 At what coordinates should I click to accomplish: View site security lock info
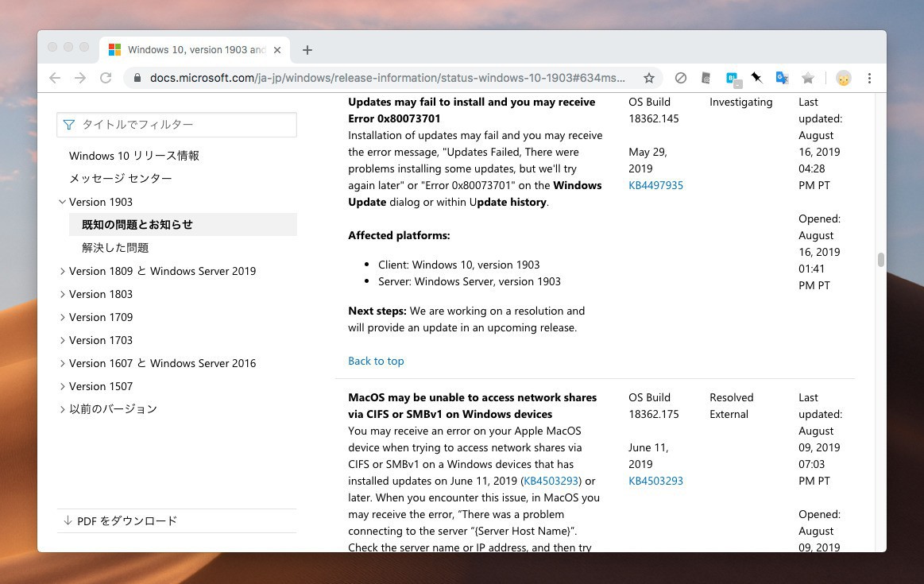pos(137,78)
